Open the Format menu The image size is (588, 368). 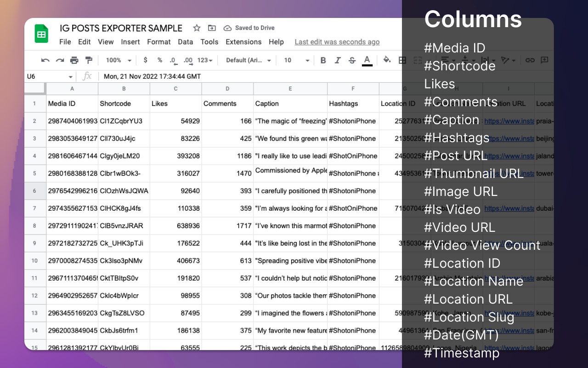[159, 42]
